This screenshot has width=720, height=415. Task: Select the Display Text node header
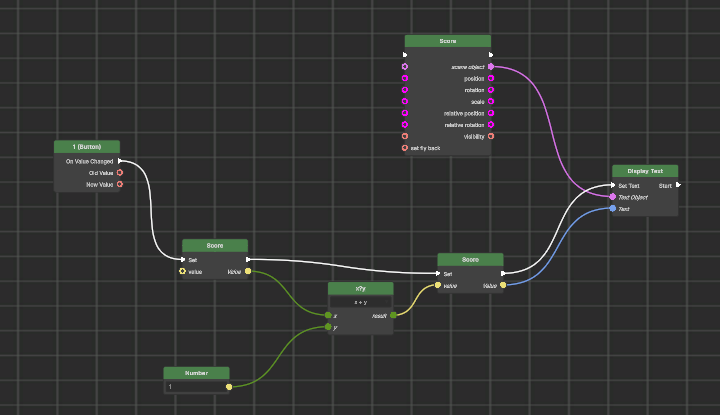645,171
